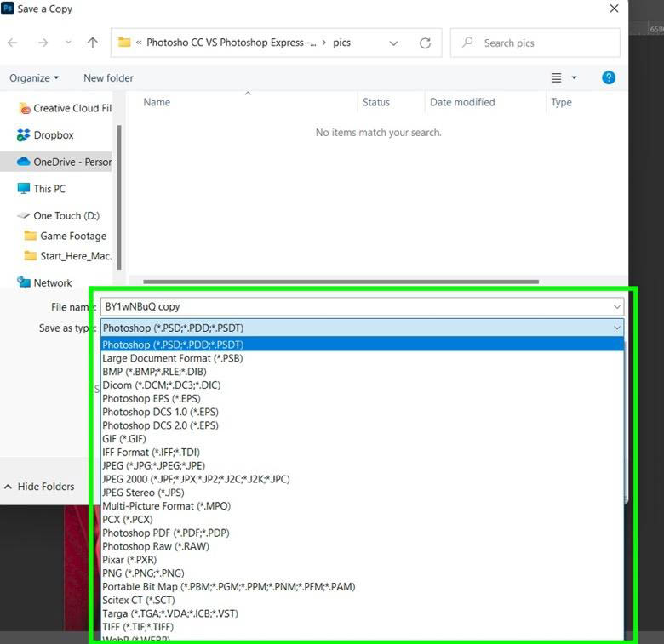Screen dimensions: 664x644
Task: Choose JPEG 2000 format
Action: (x=362, y=479)
